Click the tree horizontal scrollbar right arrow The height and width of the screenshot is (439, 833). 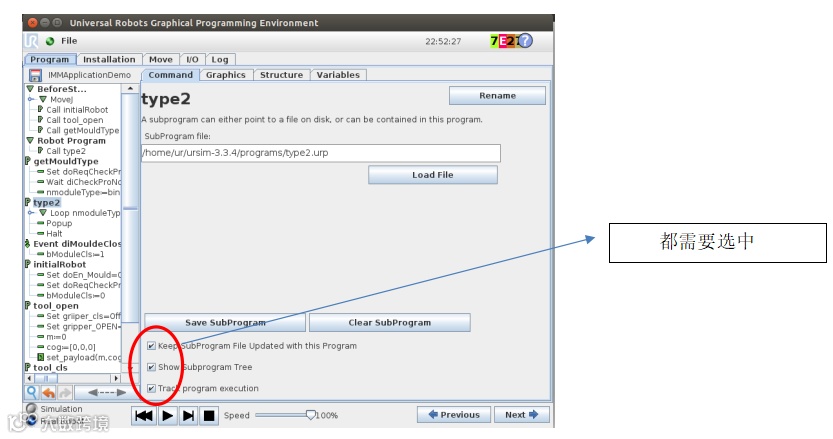pos(116,378)
